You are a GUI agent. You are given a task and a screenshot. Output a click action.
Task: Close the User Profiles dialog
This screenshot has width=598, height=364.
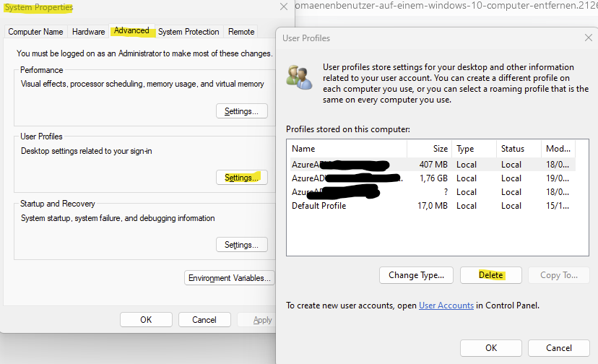589,38
